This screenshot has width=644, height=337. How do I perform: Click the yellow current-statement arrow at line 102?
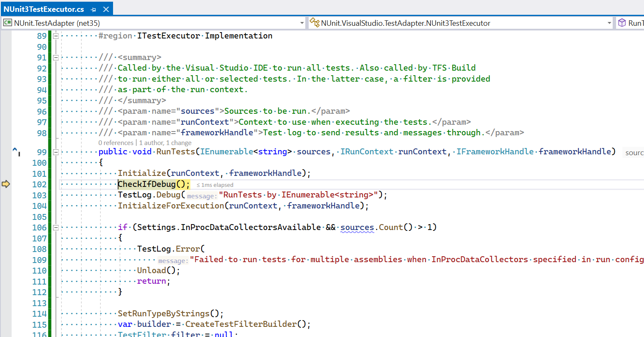coord(6,184)
